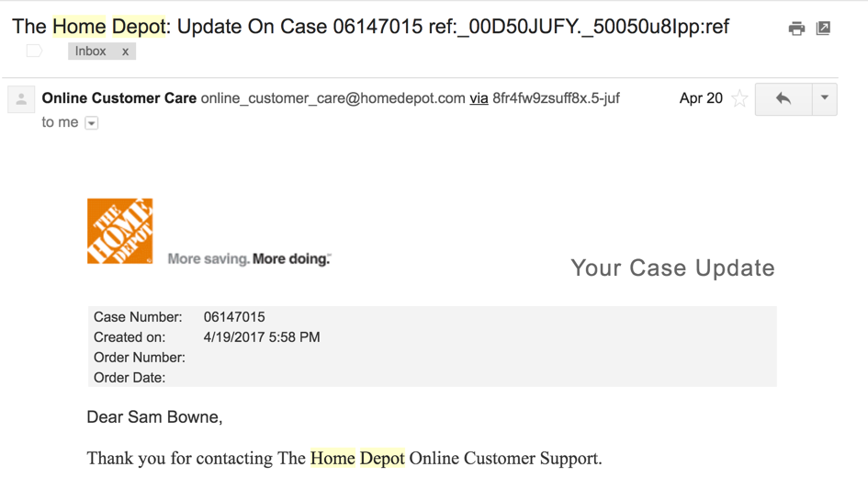Click the "Your Case Update" heading

(672, 268)
